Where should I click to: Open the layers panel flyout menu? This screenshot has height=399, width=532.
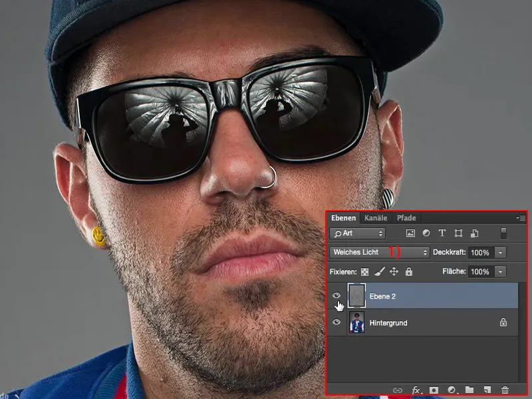[521, 218]
